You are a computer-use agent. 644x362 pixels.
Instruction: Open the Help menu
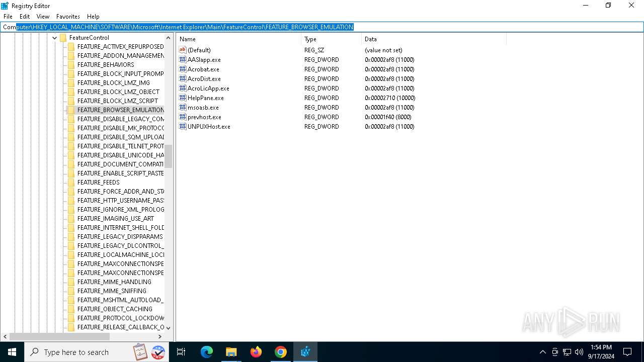pyautogui.click(x=93, y=17)
